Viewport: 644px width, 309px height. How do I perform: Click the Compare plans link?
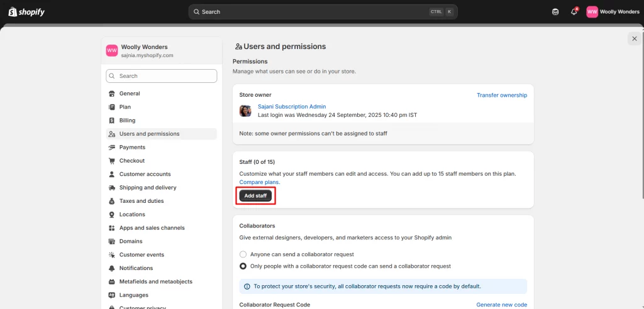260,182
